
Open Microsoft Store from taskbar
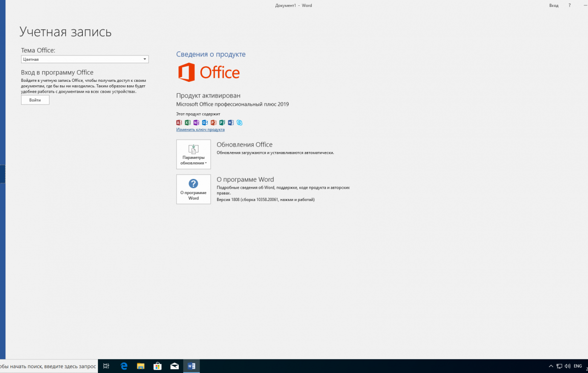point(157,366)
